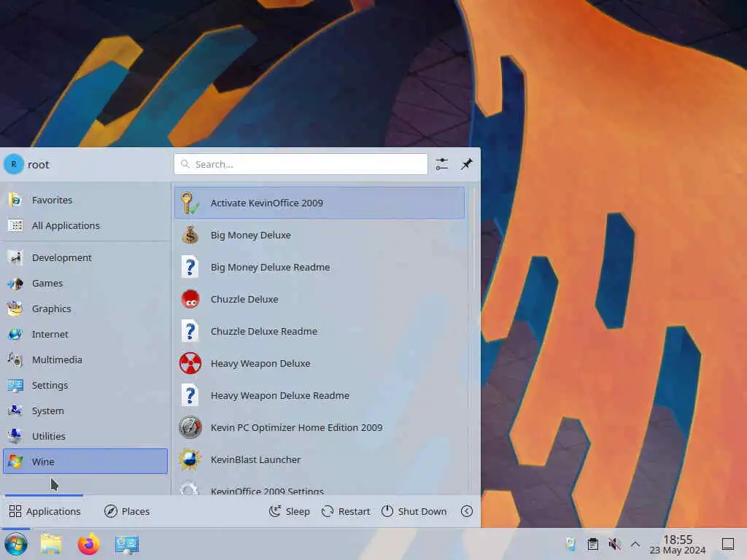Launch Activate KevinOffice 2009 key icon

pos(190,203)
